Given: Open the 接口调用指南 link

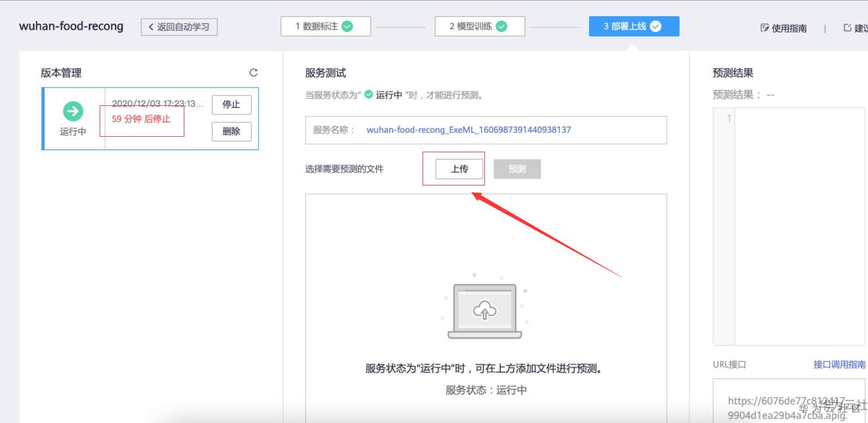Looking at the screenshot, I should coord(839,365).
